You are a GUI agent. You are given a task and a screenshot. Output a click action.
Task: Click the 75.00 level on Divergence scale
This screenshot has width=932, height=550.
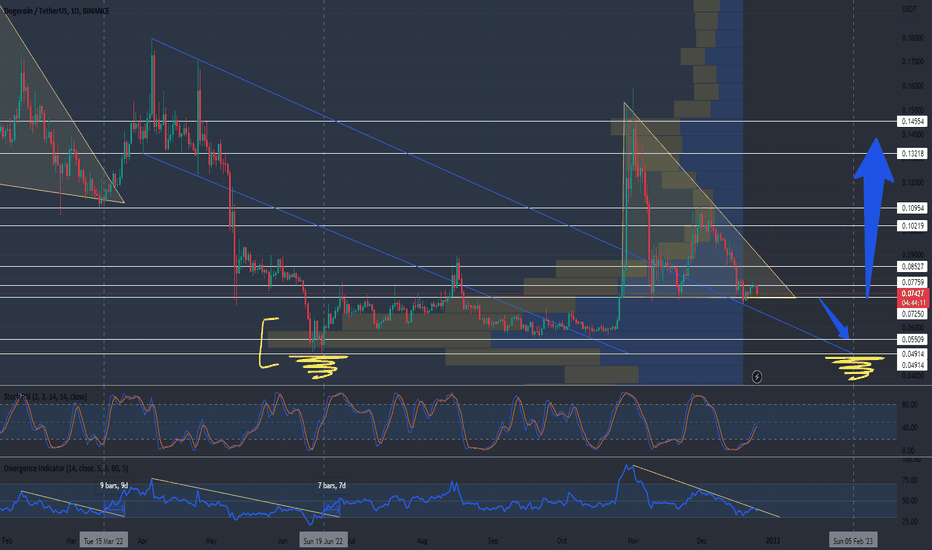pos(909,480)
